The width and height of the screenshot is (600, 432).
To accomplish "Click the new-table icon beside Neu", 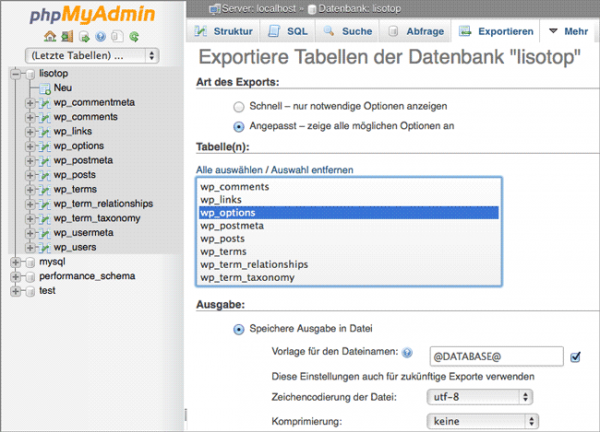I will (45, 89).
